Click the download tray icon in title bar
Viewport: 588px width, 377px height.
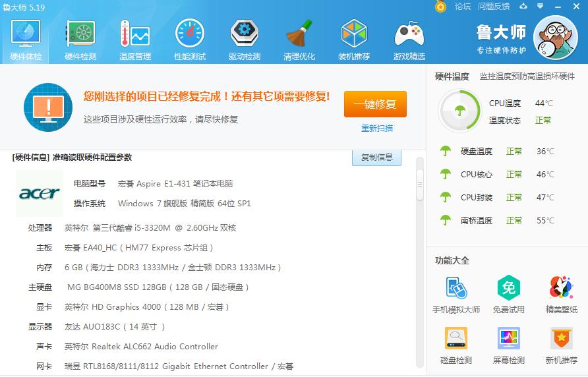[x=523, y=7]
